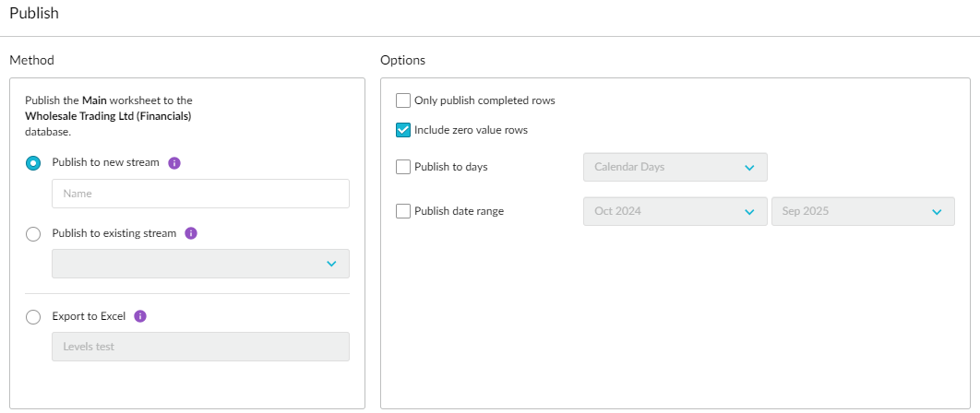
Task: Select the Publish to new stream radio button
Action: point(33,163)
